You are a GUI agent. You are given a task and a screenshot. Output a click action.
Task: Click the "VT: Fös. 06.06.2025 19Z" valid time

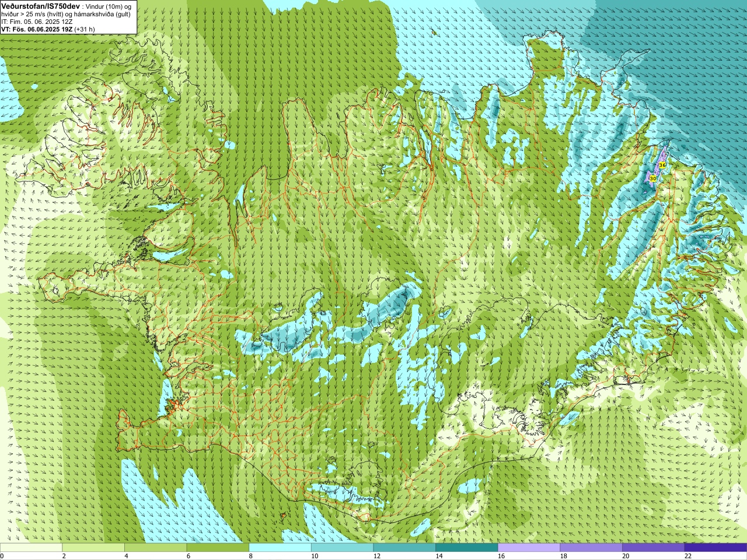point(37,29)
